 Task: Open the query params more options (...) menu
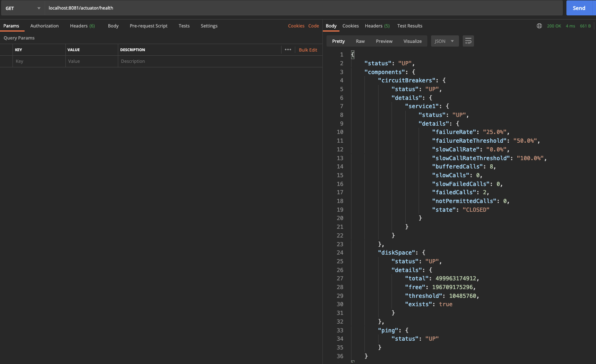point(288,50)
